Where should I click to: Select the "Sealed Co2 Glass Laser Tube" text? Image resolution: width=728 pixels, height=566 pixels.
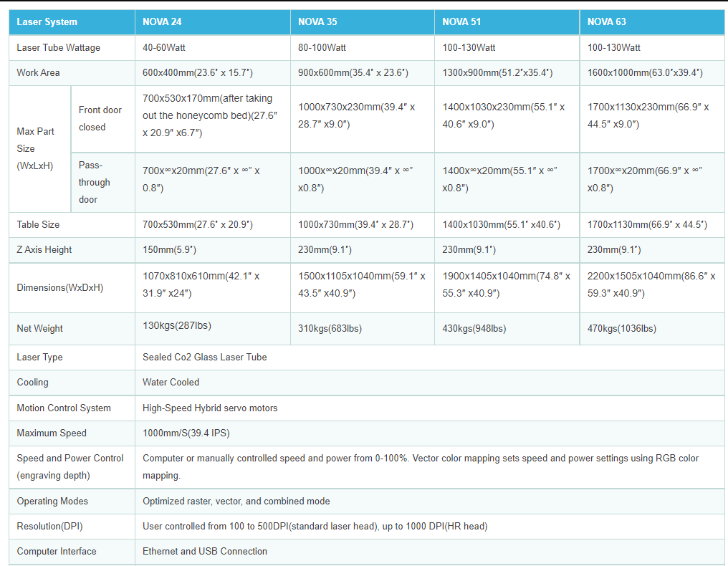pyautogui.click(x=205, y=357)
